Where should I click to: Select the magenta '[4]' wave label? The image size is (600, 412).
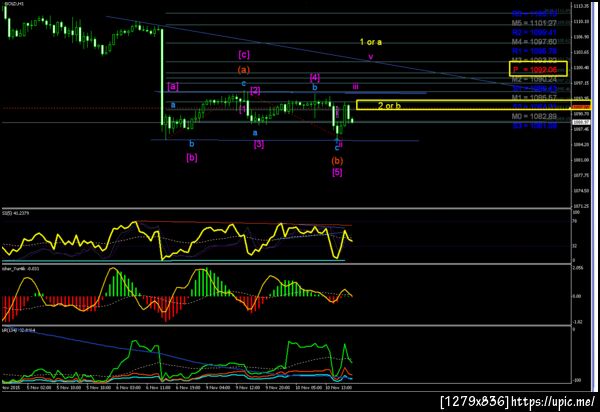[x=315, y=78]
